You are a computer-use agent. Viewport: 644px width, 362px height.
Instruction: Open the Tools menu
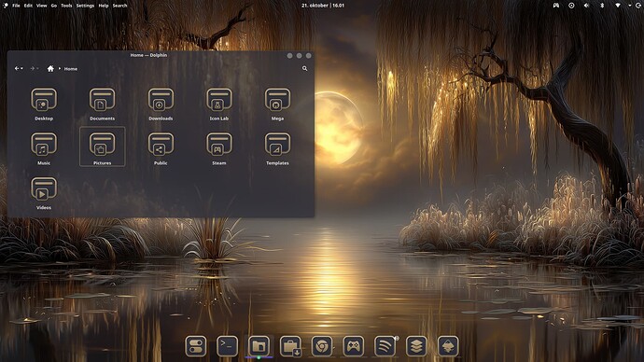(66, 6)
